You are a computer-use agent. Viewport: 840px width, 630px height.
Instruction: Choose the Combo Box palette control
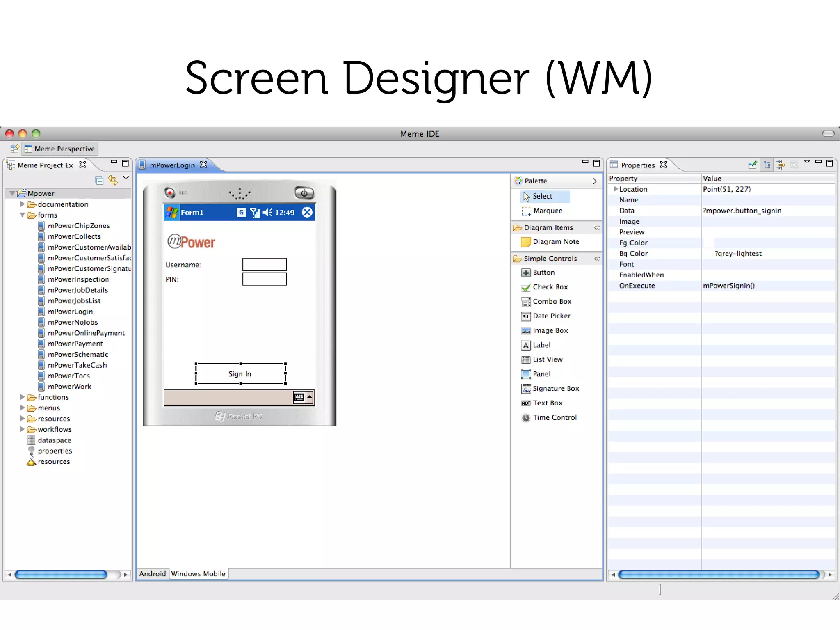(x=546, y=302)
